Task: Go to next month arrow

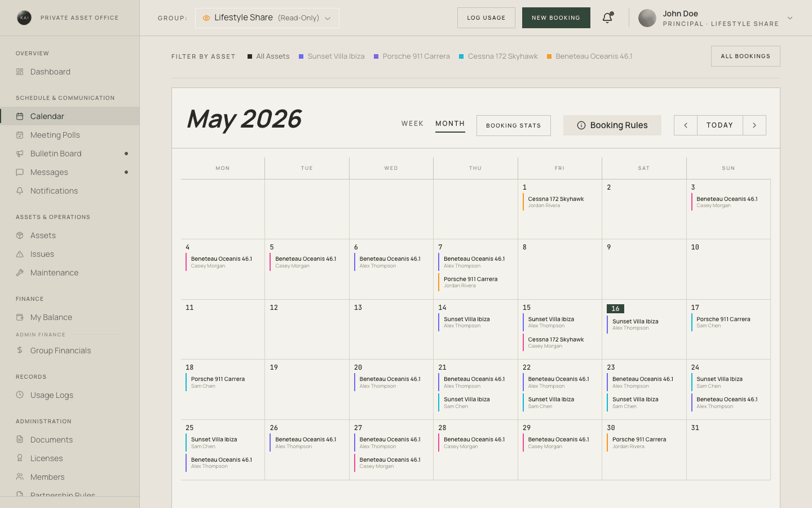Action: pyautogui.click(x=754, y=125)
